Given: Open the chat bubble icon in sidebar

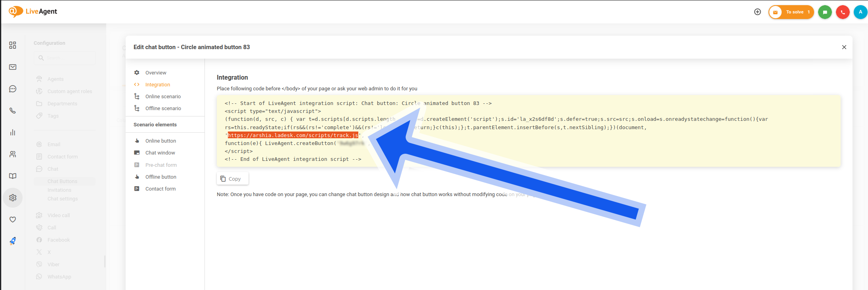Looking at the screenshot, I should (x=13, y=89).
